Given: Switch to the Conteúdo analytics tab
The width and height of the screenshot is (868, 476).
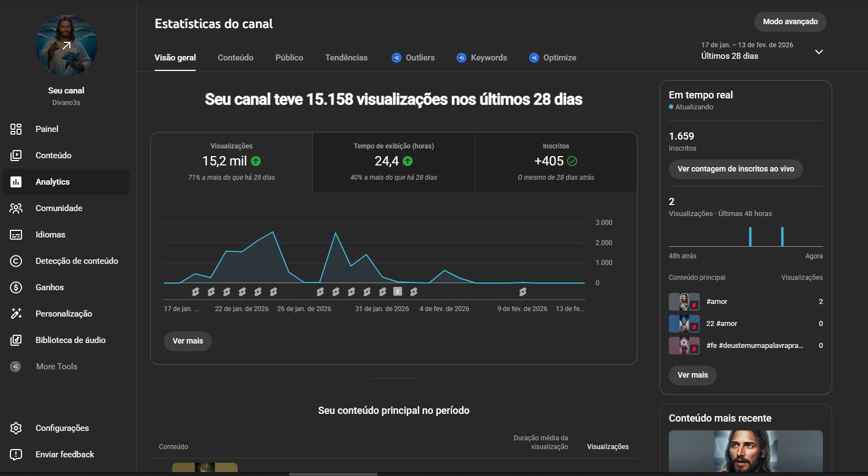Looking at the screenshot, I should [x=235, y=58].
